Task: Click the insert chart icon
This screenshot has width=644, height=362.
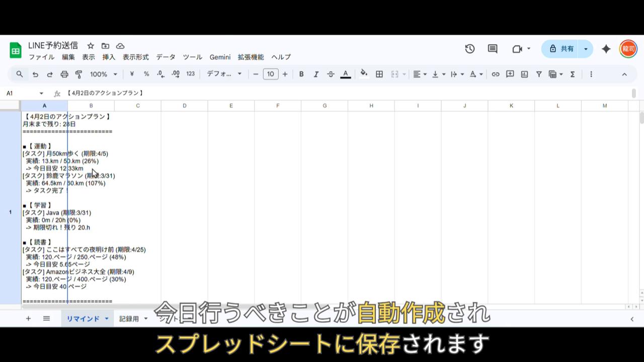Action: click(524, 74)
